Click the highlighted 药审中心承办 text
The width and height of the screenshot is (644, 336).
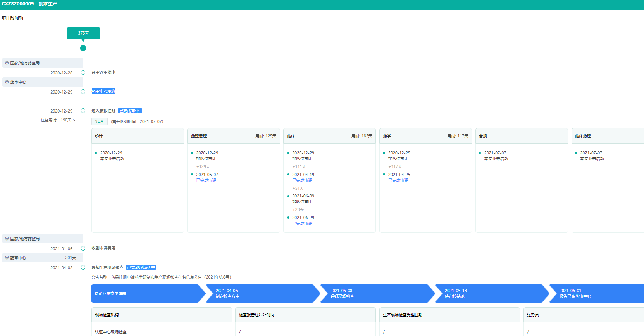(103, 92)
